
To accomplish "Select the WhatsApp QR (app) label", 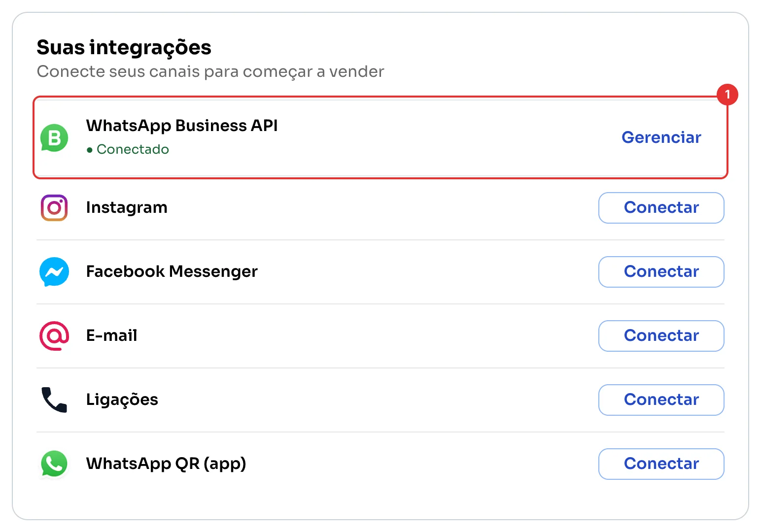I will click(166, 464).
